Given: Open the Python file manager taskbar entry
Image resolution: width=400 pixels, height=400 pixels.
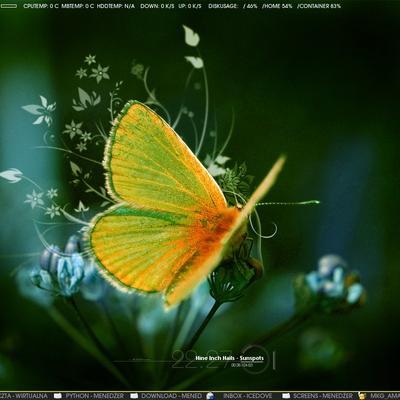Looking at the screenshot, I should (x=95, y=396).
